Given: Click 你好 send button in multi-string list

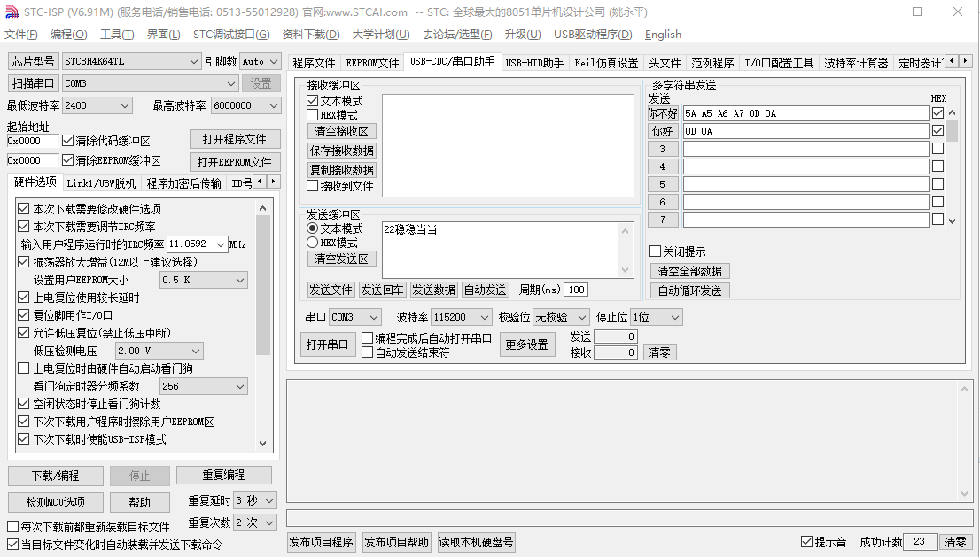Looking at the screenshot, I should click(663, 130).
